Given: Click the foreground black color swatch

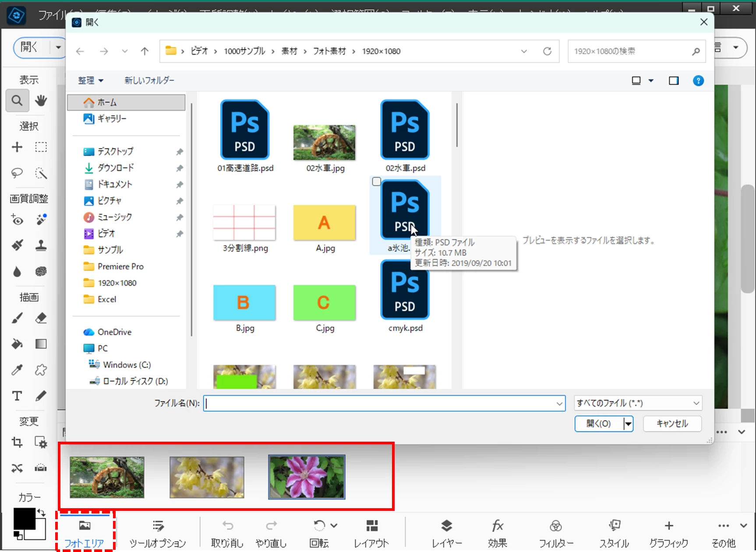Looking at the screenshot, I should (24, 519).
